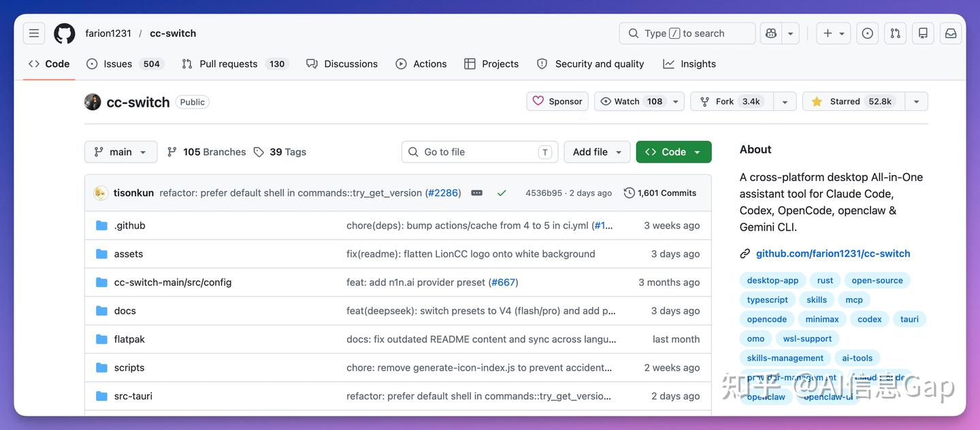Viewport: 980px width, 430px height.
Task: View the 39 Tags link
Action: 280,152
